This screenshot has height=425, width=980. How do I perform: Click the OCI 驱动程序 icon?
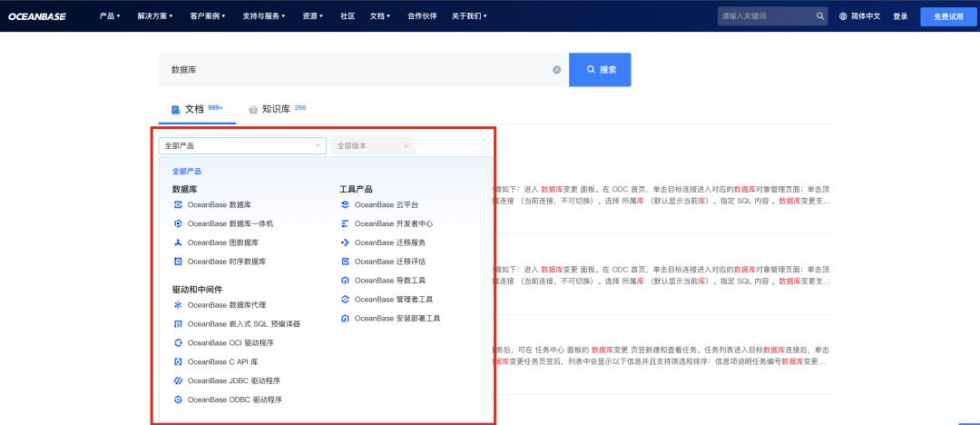pyautogui.click(x=178, y=343)
